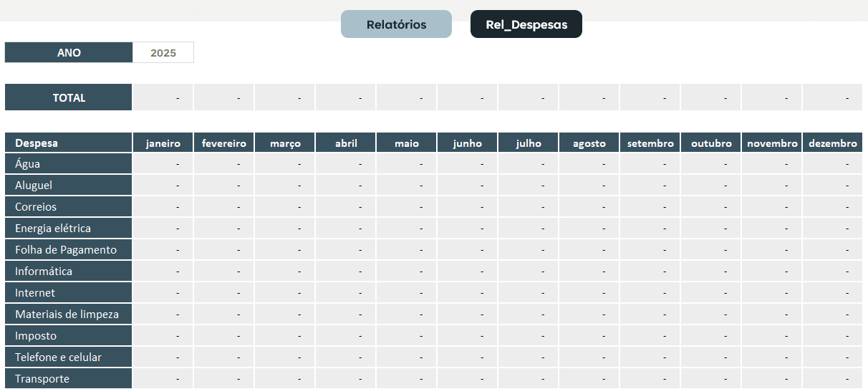Viewport: 868px width, 389px height.
Task: Select the dezembro column header
Action: [832, 143]
